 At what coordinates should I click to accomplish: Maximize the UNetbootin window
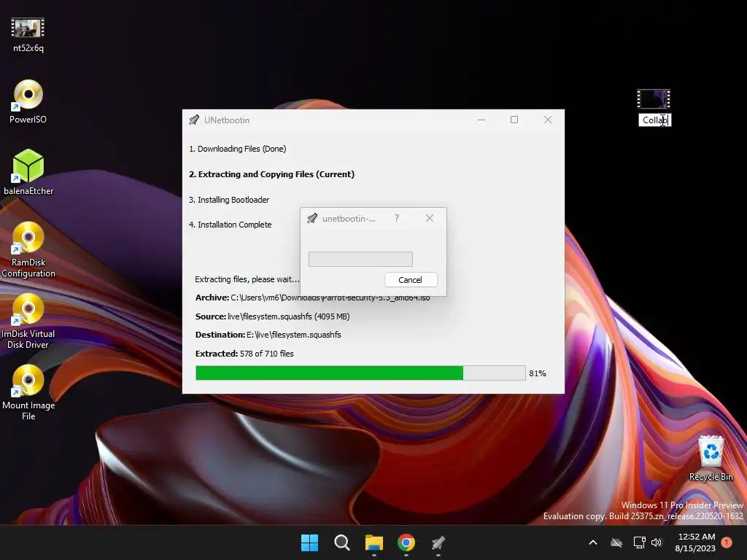click(514, 120)
